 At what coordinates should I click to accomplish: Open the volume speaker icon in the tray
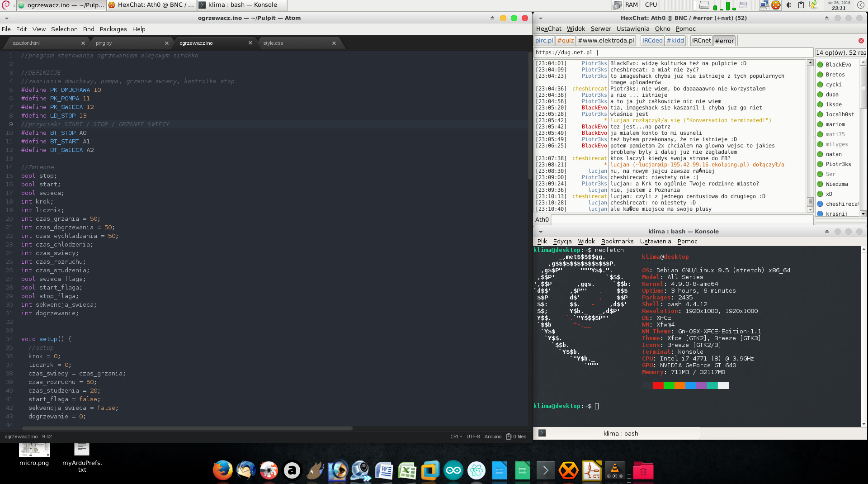(x=788, y=5)
